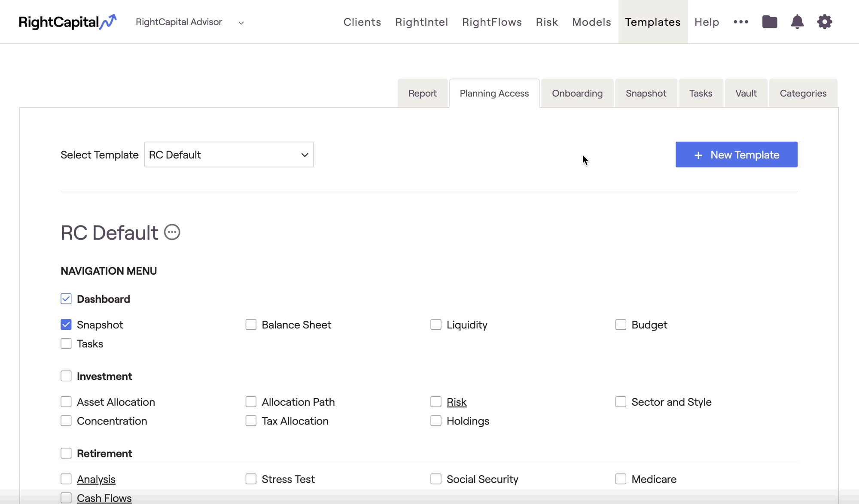
Task: Enable the Medicare checkbox
Action: (621, 479)
